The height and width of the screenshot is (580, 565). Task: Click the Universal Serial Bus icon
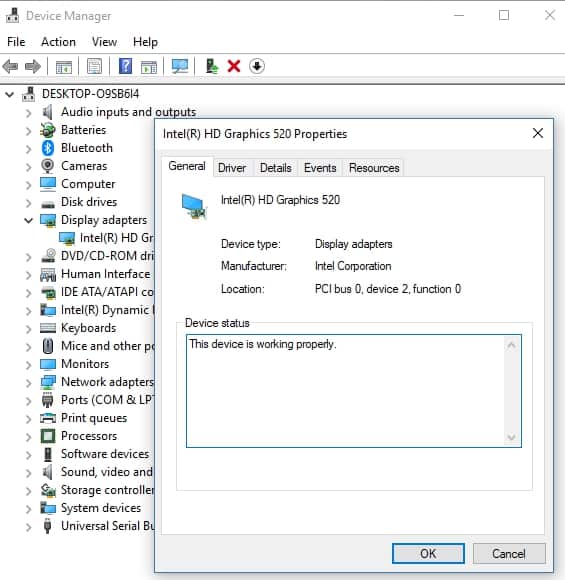47,526
